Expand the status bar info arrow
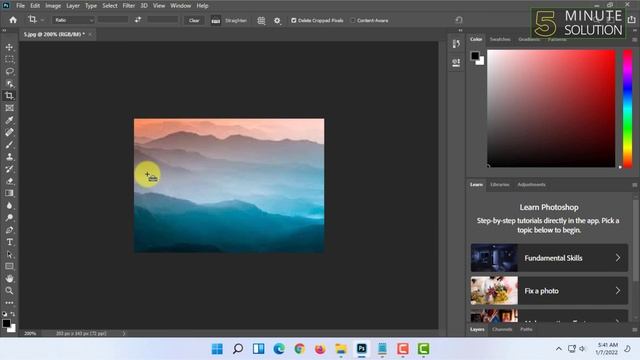 click(124, 333)
